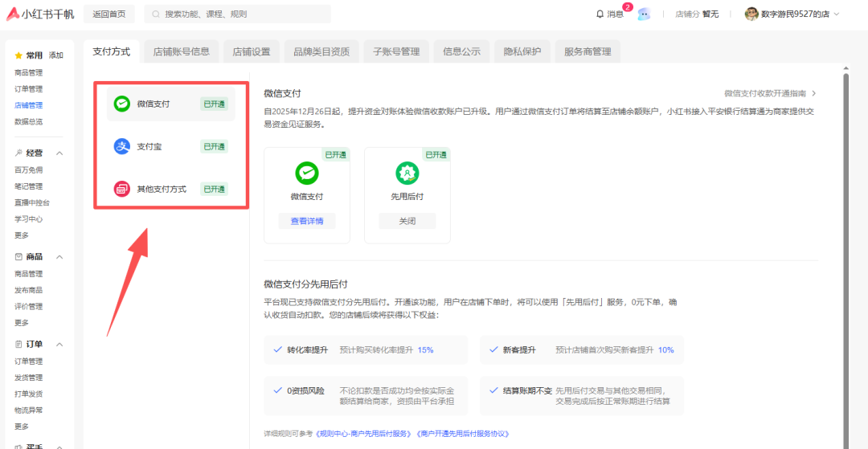
Task: Click the search magnifier icon
Action: click(x=156, y=14)
